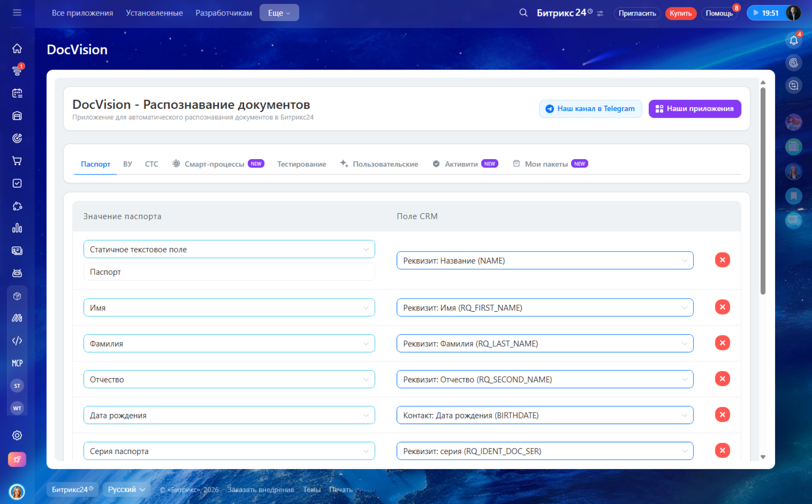Expand the Статичное текстовое поле dropdown
The image size is (812, 504).
coord(229,249)
